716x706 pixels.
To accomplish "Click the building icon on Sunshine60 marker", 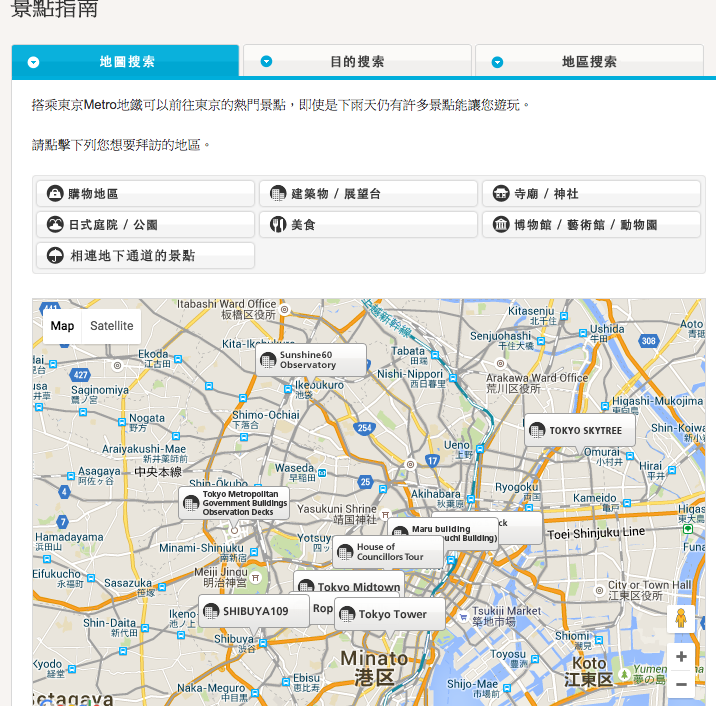I will coord(268,360).
